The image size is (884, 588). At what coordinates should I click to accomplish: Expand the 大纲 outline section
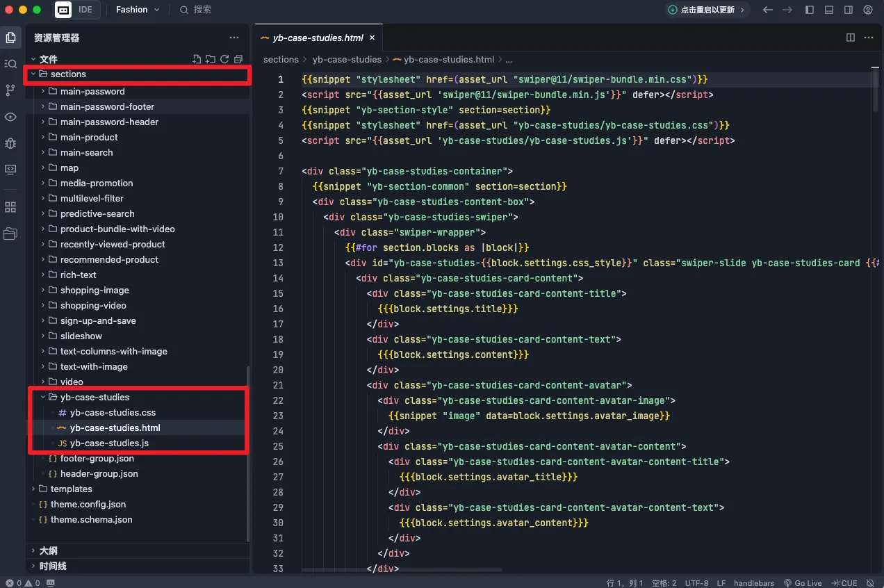pyautogui.click(x=48, y=550)
